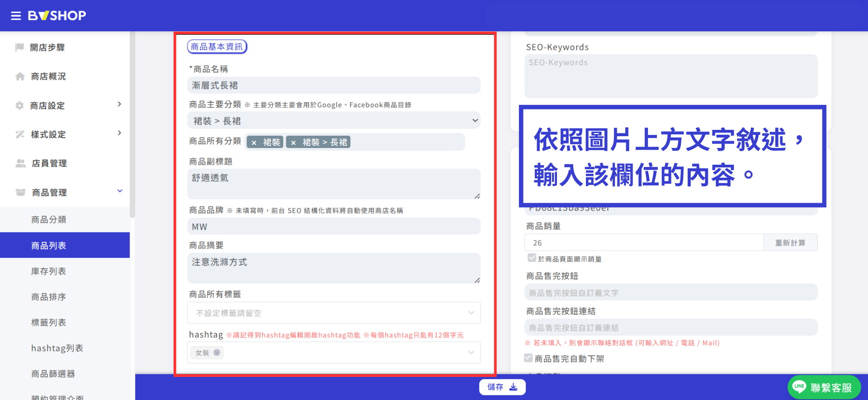Click the flag icon beside 開店步驟
This screenshot has width=868, height=400.
click(x=19, y=47)
